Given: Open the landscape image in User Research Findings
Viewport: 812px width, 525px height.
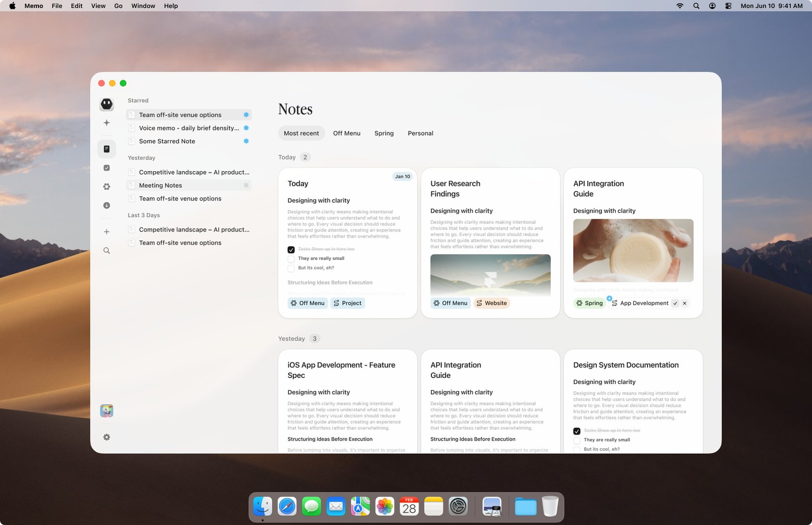Looking at the screenshot, I should pos(490,275).
